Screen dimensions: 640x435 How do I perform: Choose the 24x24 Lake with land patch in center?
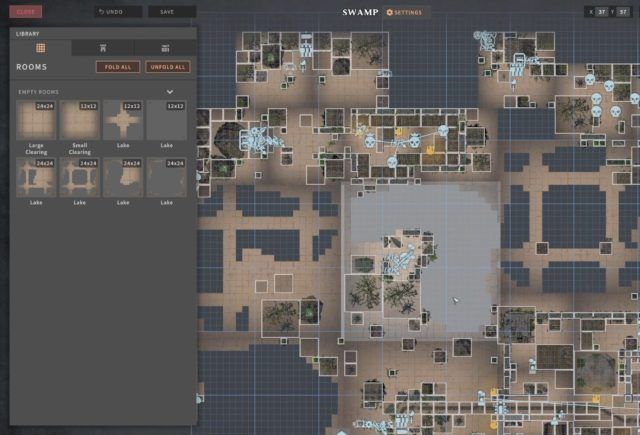click(123, 178)
